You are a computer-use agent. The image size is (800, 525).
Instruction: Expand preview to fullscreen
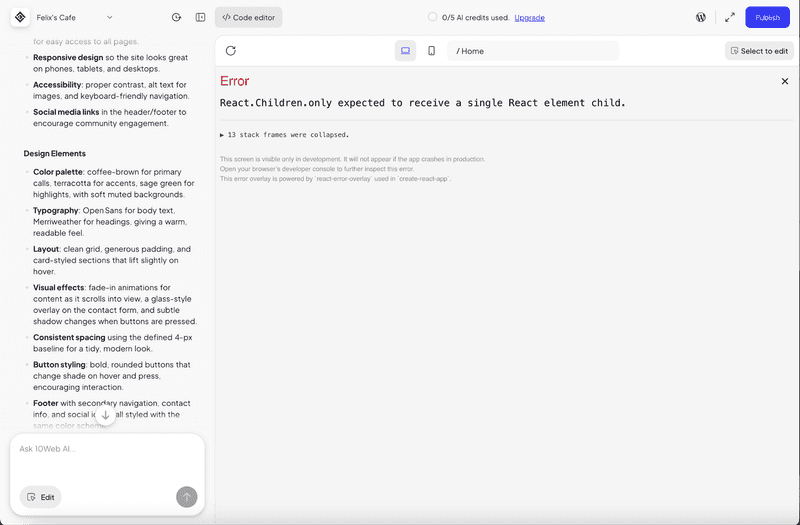pyautogui.click(x=729, y=17)
